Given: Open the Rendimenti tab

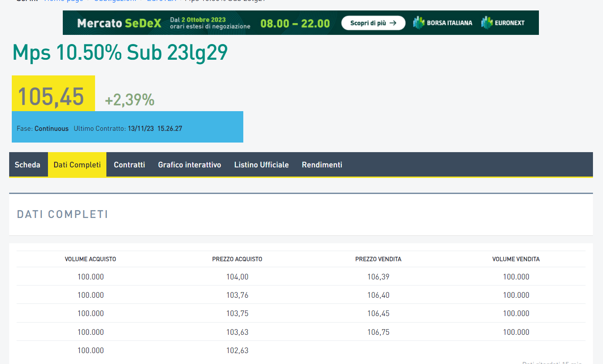Looking at the screenshot, I should 322,165.
